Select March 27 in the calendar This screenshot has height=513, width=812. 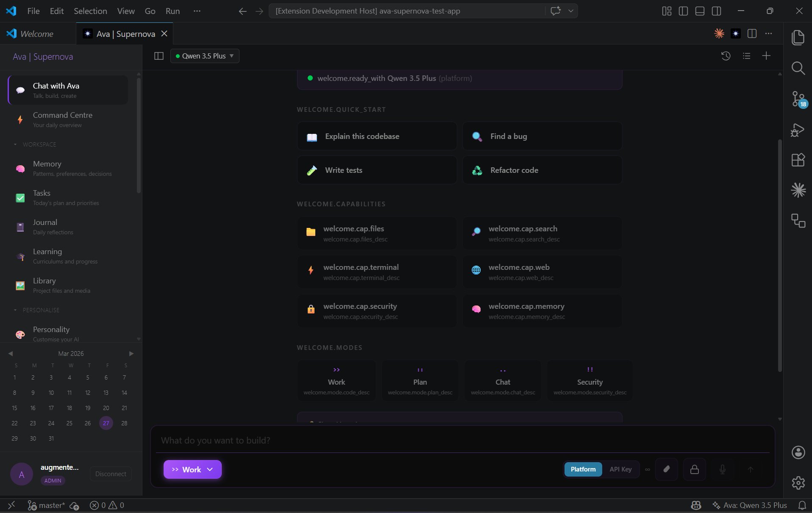click(106, 423)
